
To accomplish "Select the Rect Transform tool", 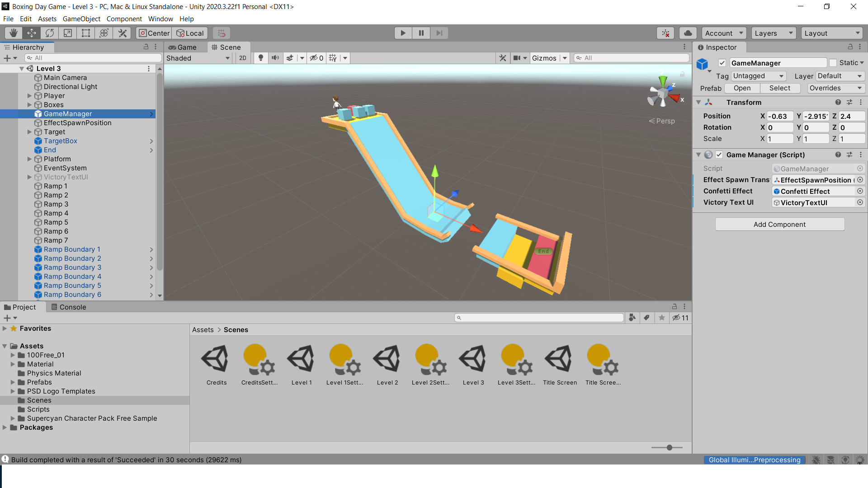I will [x=85, y=33].
